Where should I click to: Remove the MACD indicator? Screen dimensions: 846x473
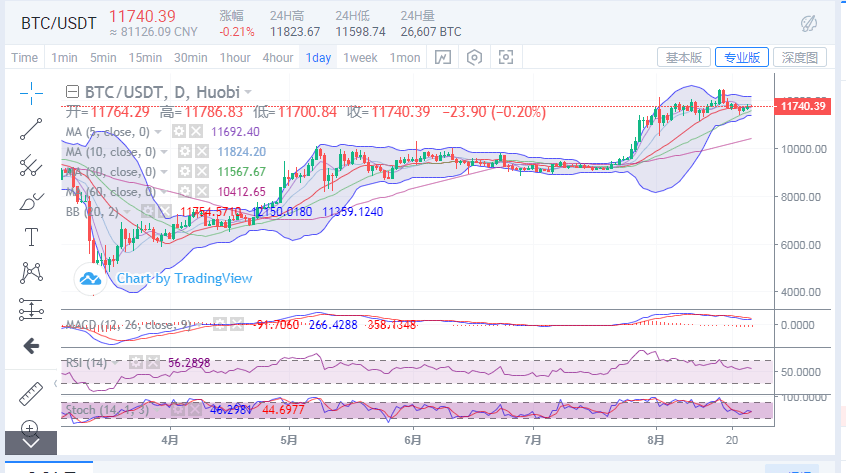(x=237, y=325)
